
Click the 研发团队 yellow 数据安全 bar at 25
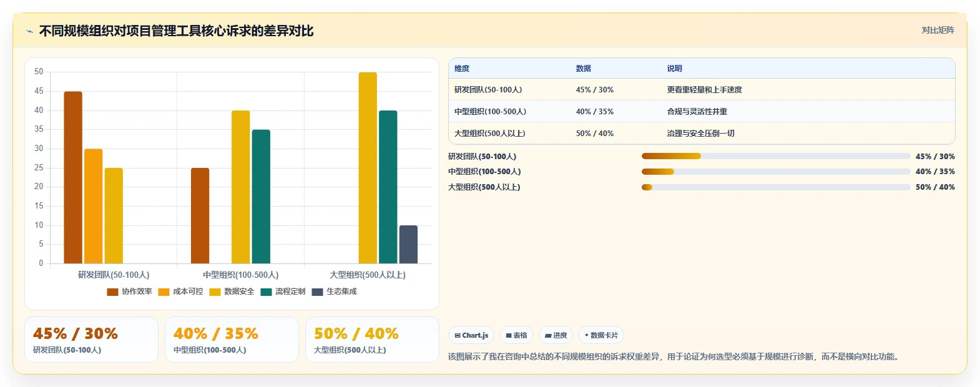114,215
